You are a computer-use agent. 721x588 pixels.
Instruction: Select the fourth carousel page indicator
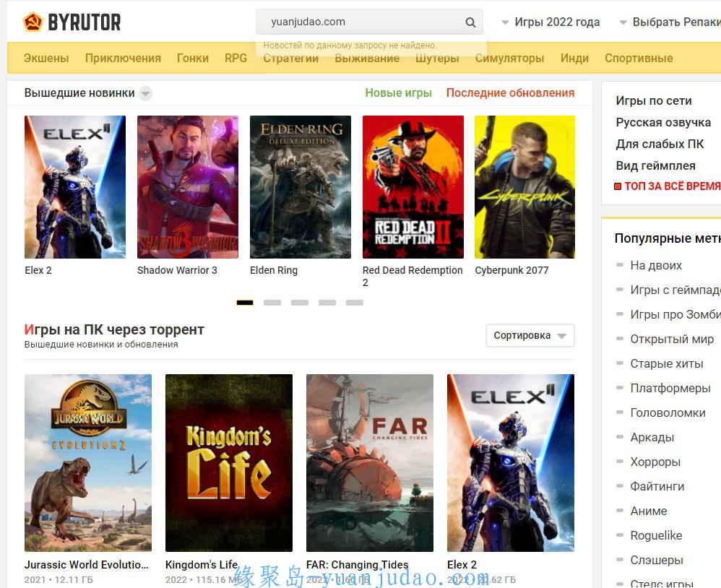point(327,303)
